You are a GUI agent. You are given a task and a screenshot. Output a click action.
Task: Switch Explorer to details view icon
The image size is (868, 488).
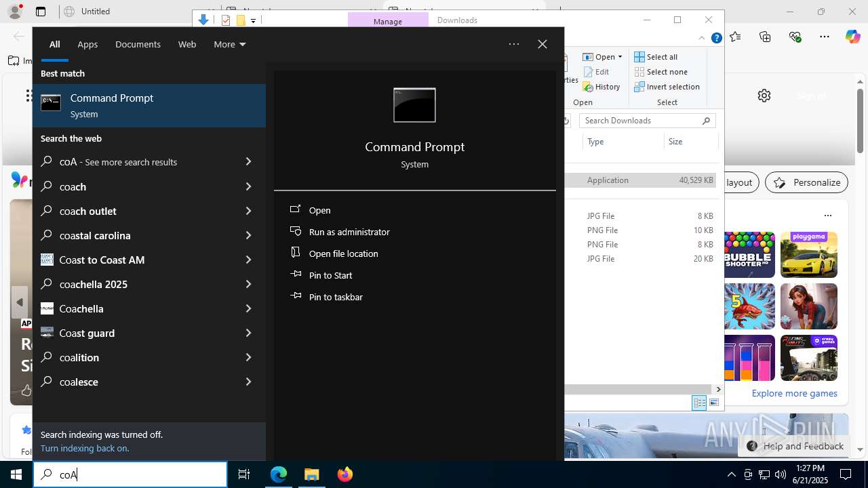click(x=699, y=403)
